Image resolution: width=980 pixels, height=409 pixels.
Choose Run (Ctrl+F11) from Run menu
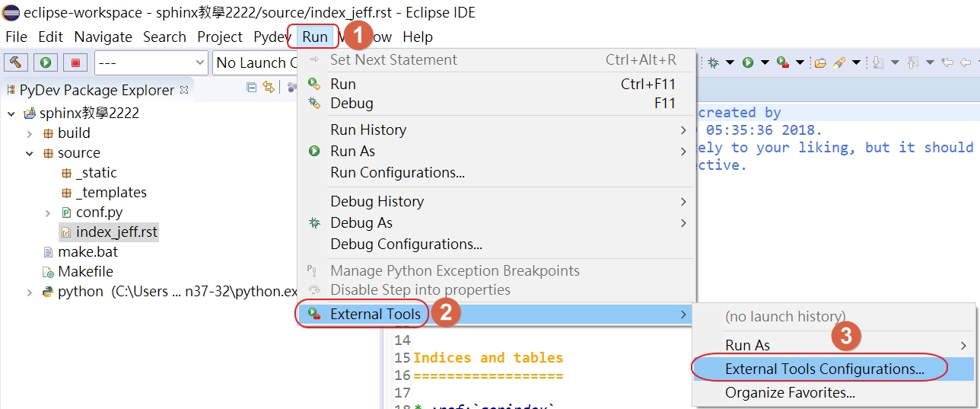496,84
